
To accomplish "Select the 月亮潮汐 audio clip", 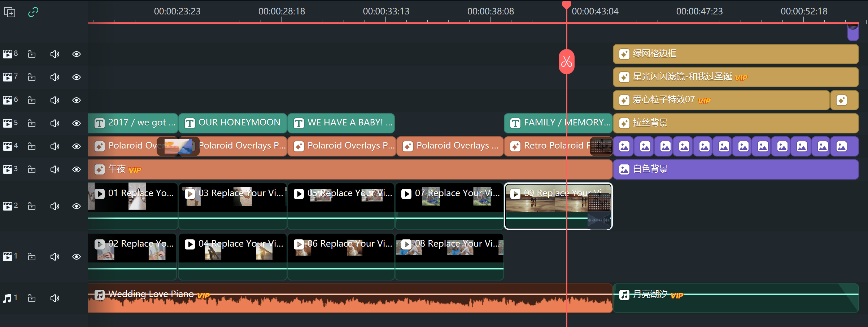I will click(x=736, y=298).
